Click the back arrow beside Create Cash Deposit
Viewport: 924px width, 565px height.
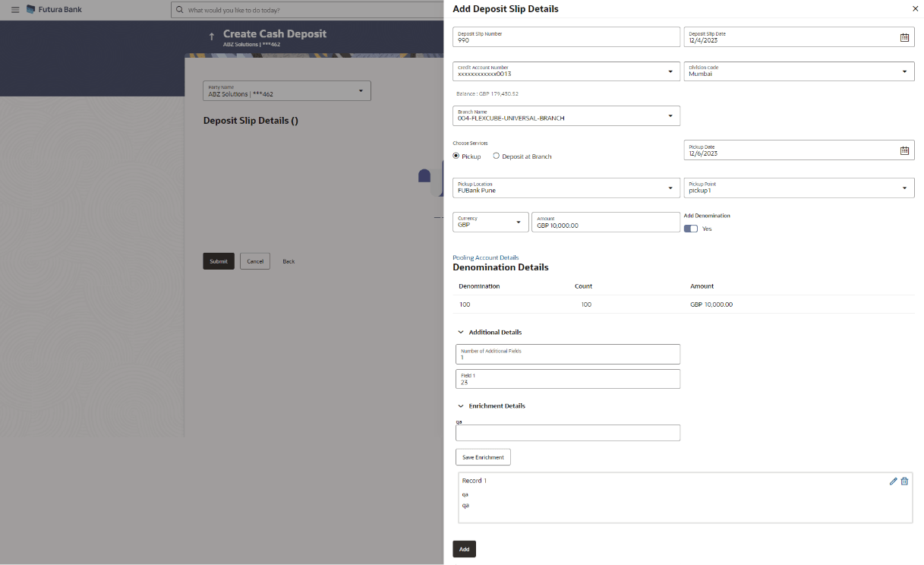click(212, 36)
